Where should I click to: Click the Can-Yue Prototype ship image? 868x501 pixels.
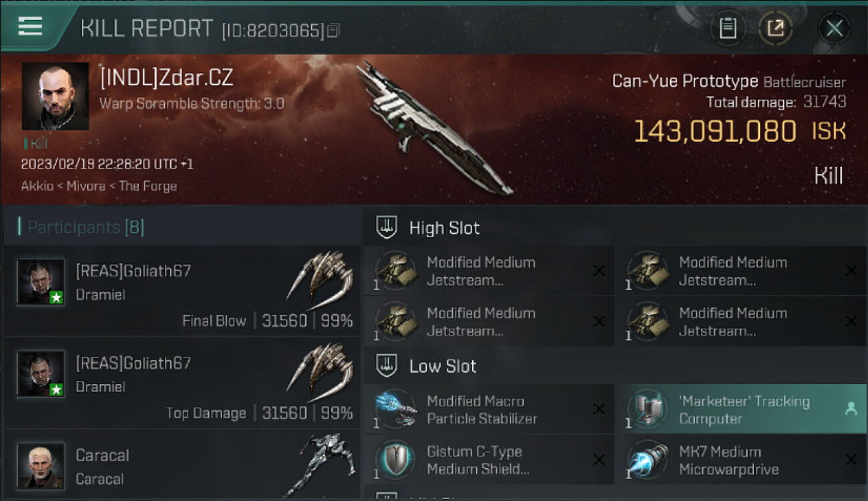pos(434,127)
